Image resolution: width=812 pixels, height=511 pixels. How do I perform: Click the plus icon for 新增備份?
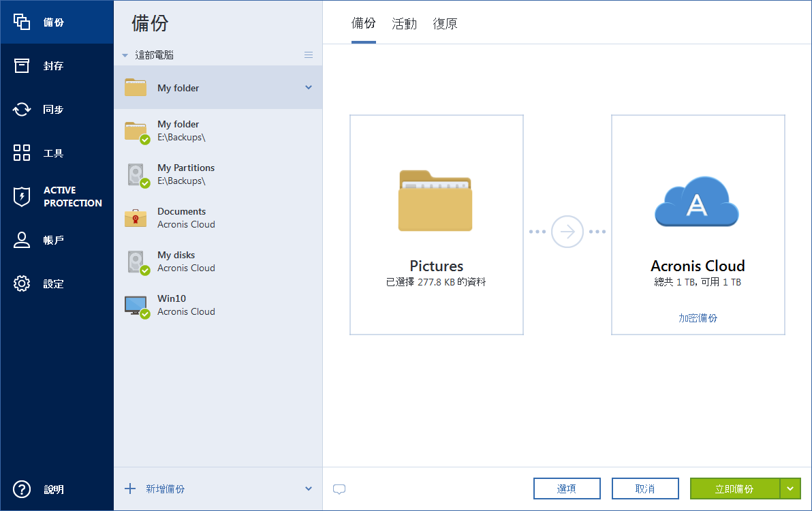[130, 489]
